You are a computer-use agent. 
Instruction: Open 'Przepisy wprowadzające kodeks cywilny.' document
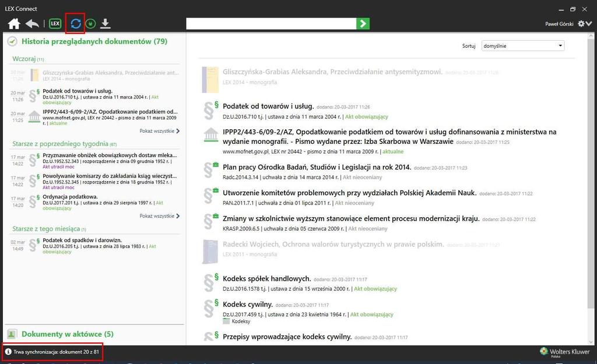click(x=287, y=337)
